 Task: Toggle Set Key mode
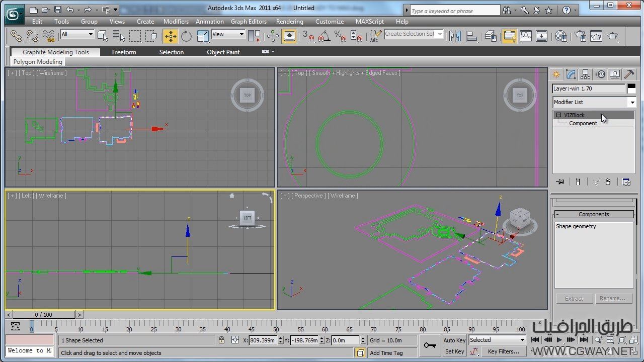[454, 351]
